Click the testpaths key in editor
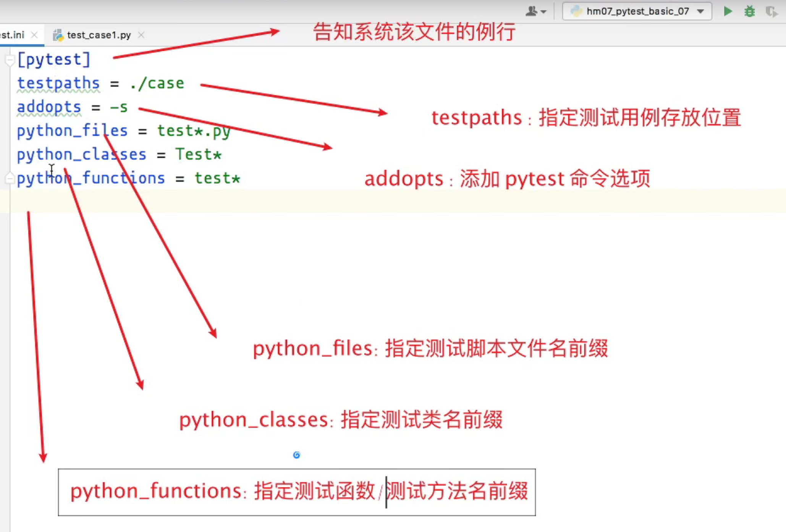Screen dimensions: 786x532 tap(58, 83)
